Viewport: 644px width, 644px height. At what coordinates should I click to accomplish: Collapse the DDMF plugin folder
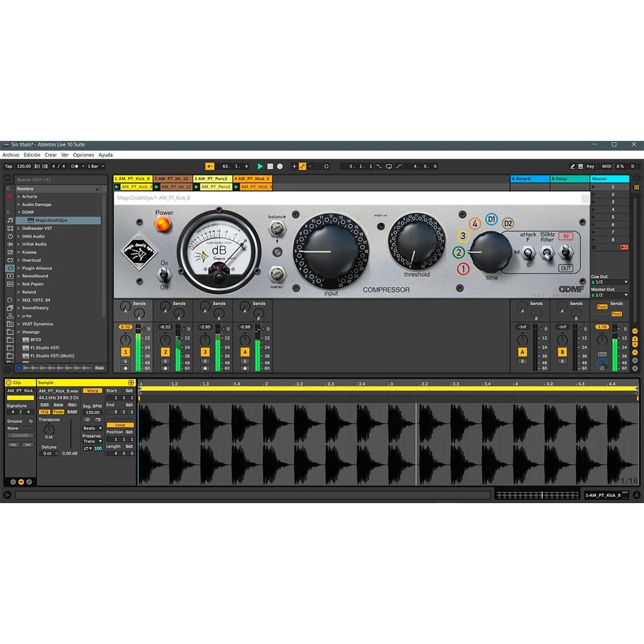[x=19, y=213]
